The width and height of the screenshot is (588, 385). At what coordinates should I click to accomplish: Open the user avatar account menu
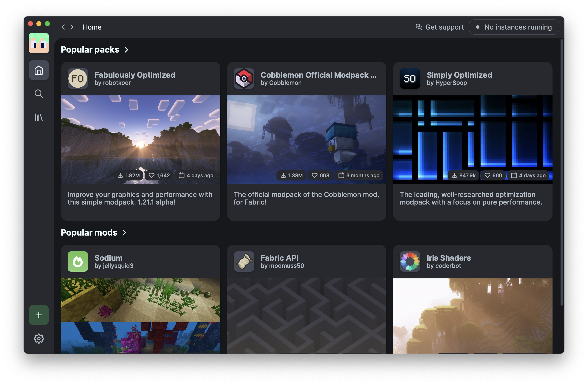39,43
